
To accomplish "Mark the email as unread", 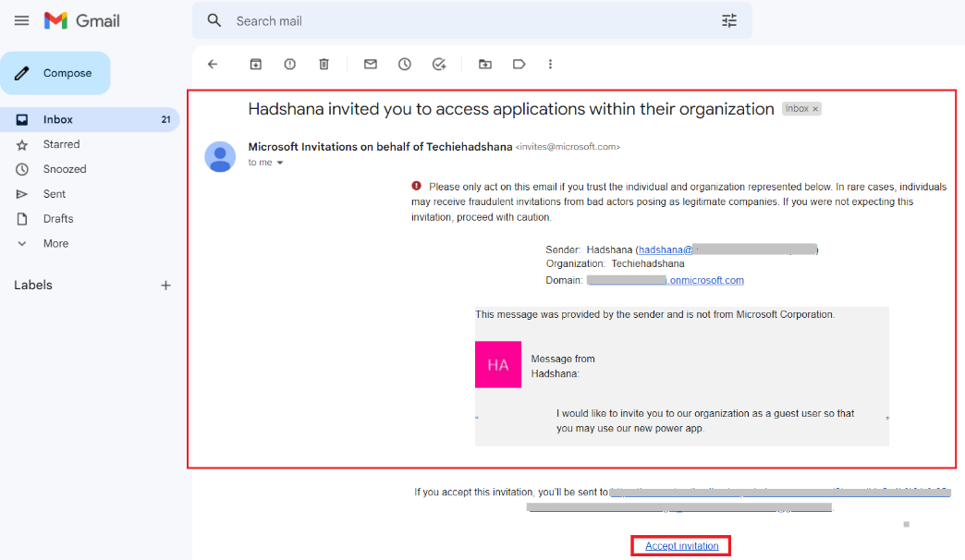I will (370, 64).
